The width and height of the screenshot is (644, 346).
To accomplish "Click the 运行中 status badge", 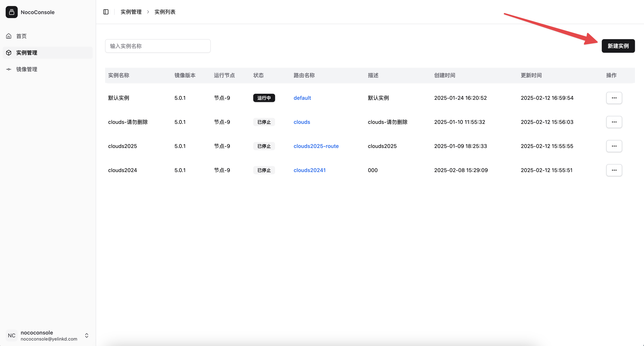I will click(264, 98).
